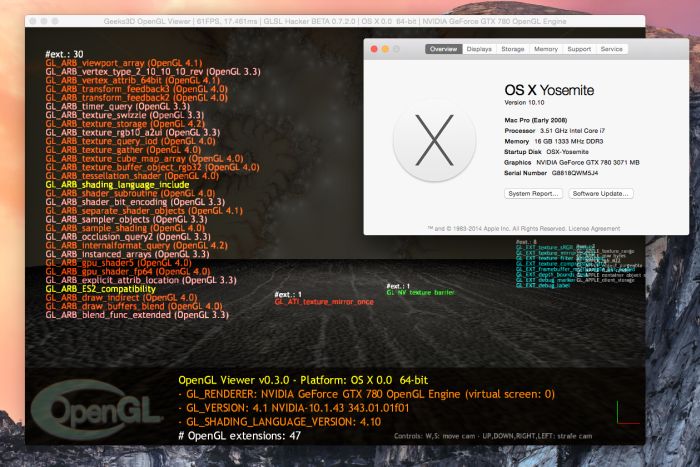Click the System Report button

533,194
